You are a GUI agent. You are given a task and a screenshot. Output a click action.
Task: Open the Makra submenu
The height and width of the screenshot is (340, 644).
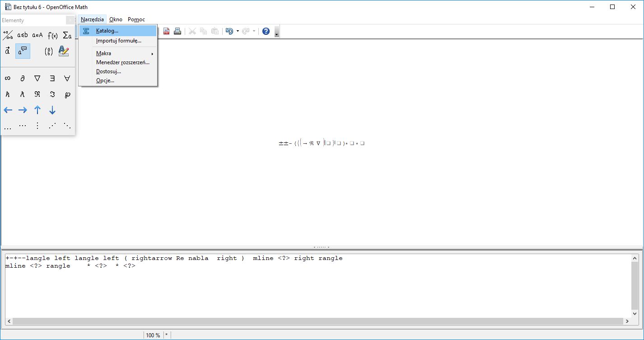[118, 53]
